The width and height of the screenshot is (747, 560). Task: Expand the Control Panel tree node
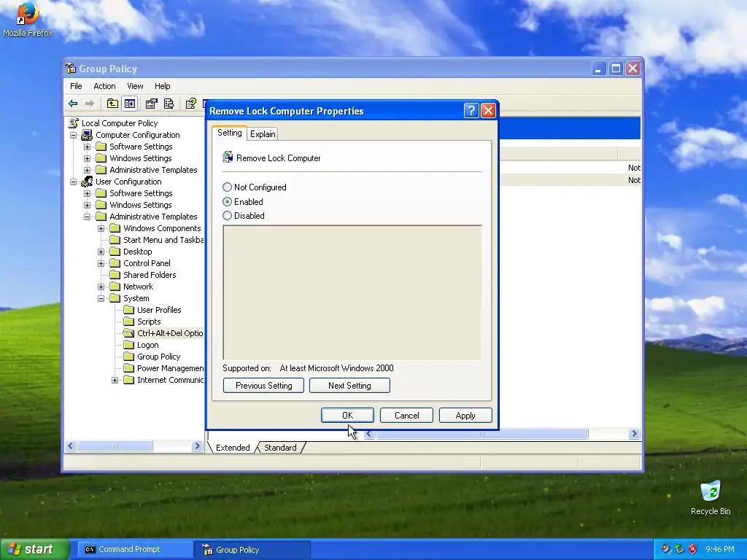click(101, 263)
